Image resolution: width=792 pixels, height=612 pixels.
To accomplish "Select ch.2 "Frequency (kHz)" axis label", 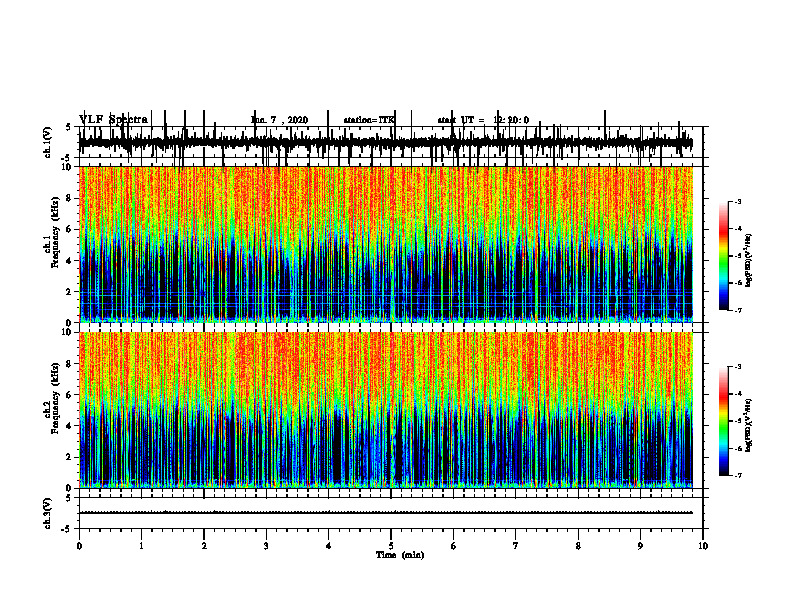I will point(56,398).
